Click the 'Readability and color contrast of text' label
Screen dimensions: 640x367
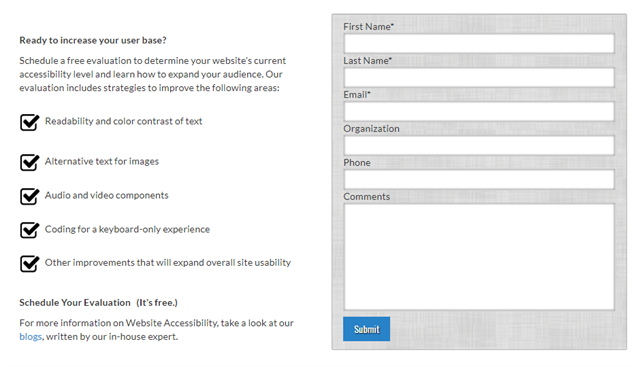pyautogui.click(x=123, y=121)
